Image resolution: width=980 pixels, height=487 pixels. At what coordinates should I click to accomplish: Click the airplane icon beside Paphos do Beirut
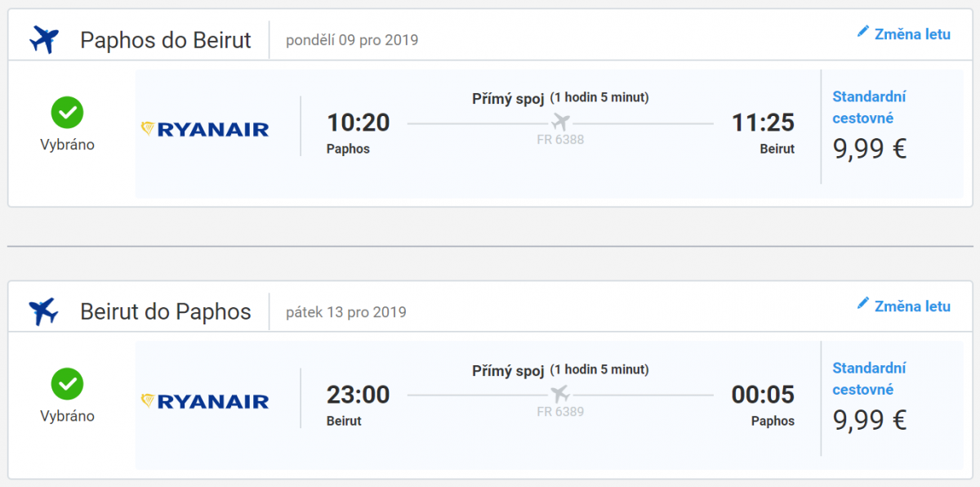(44, 39)
